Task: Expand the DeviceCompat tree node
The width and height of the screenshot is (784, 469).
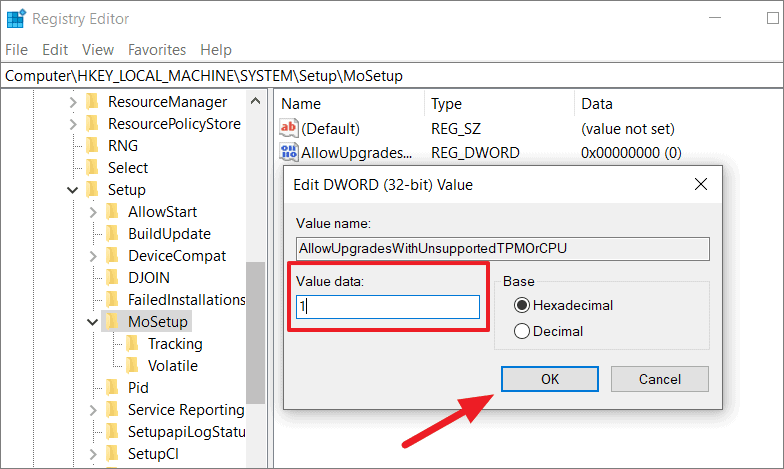Action: pyautogui.click(x=93, y=256)
